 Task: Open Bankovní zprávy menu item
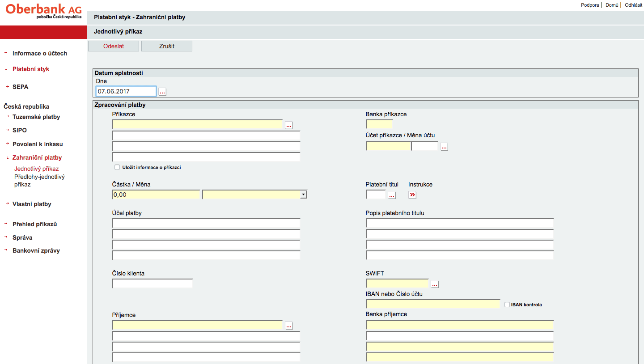pos(36,250)
